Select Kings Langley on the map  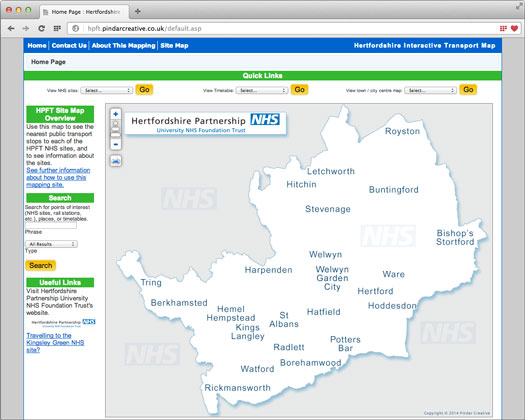pyautogui.click(x=248, y=332)
